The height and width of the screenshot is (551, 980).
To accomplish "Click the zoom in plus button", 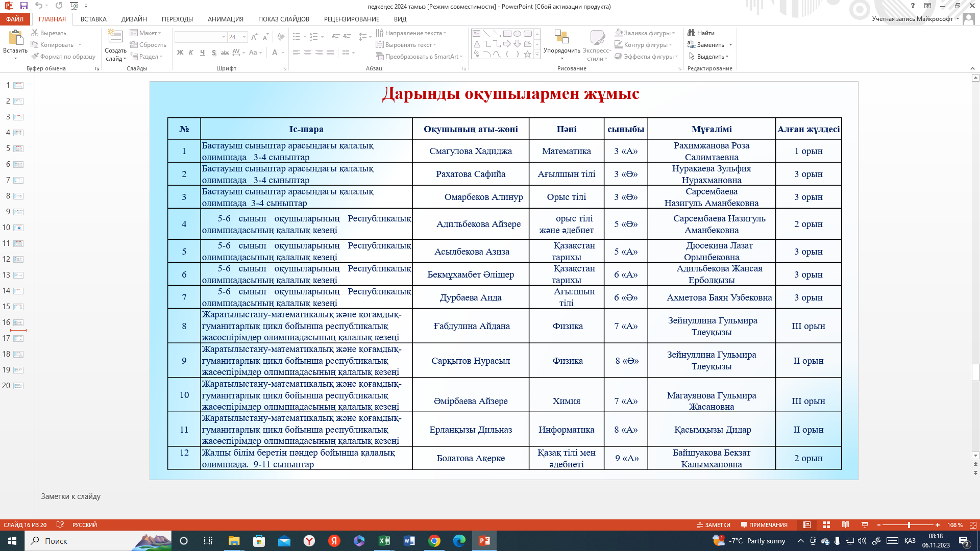I will (x=938, y=525).
